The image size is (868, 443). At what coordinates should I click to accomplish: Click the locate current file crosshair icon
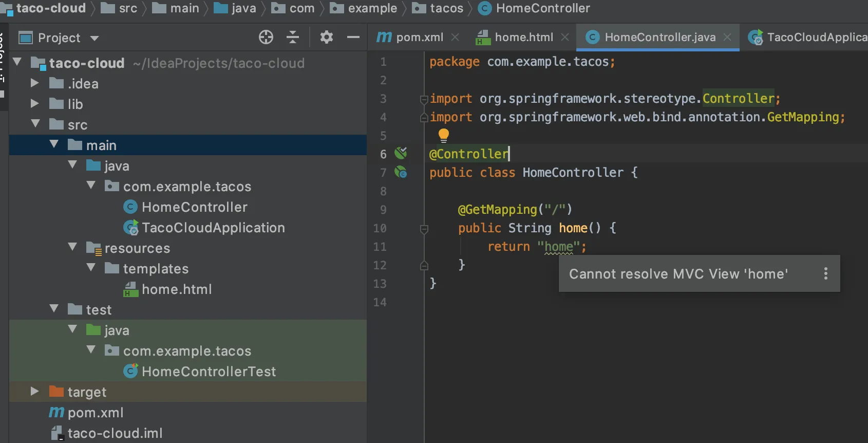[266, 37]
